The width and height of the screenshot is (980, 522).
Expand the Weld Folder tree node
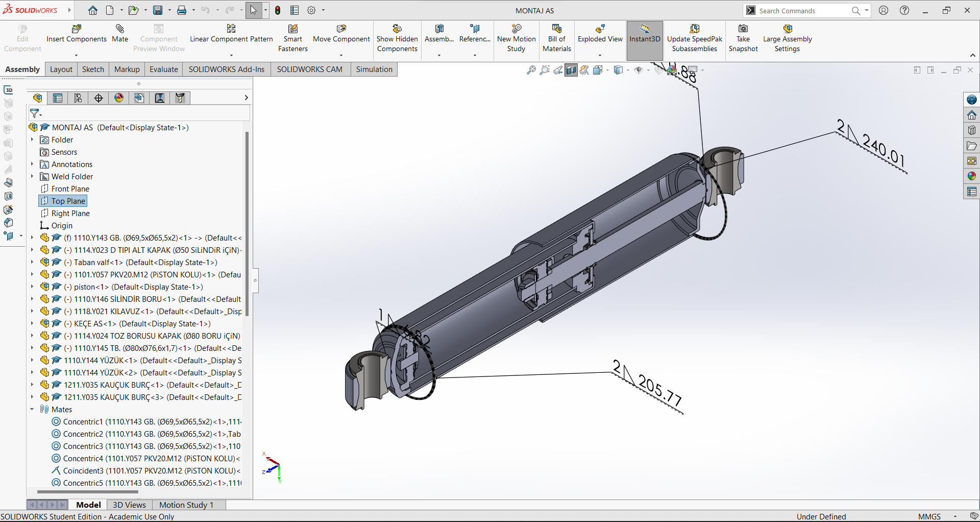(x=32, y=177)
